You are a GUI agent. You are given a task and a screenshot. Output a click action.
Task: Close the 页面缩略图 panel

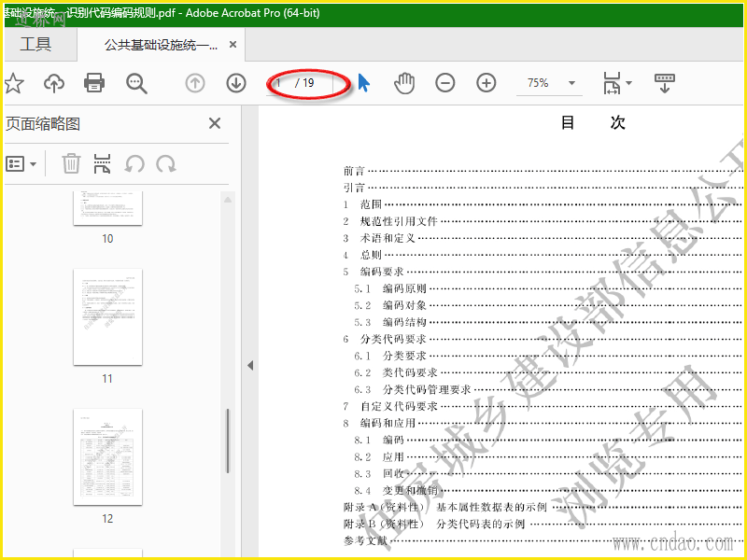[215, 123]
